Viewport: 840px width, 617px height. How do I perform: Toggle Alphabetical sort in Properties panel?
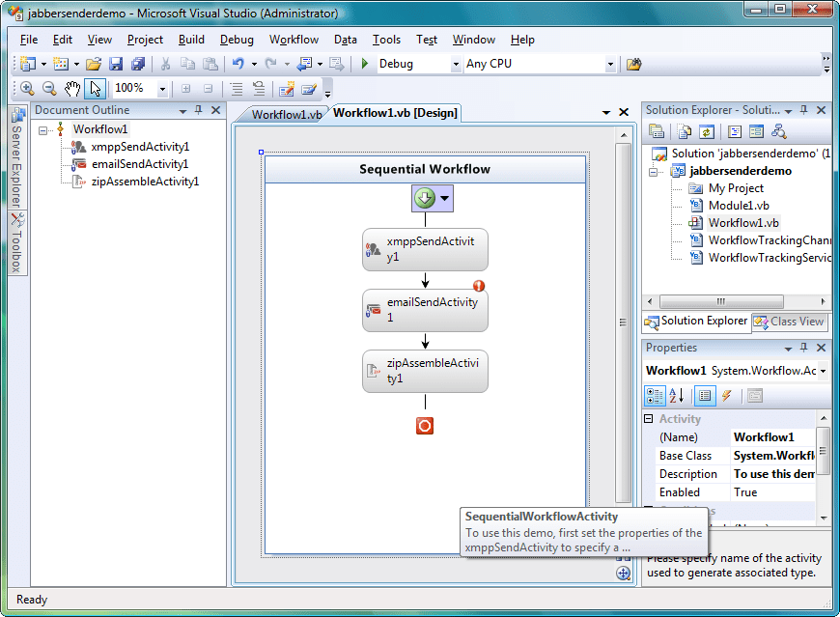coord(677,396)
